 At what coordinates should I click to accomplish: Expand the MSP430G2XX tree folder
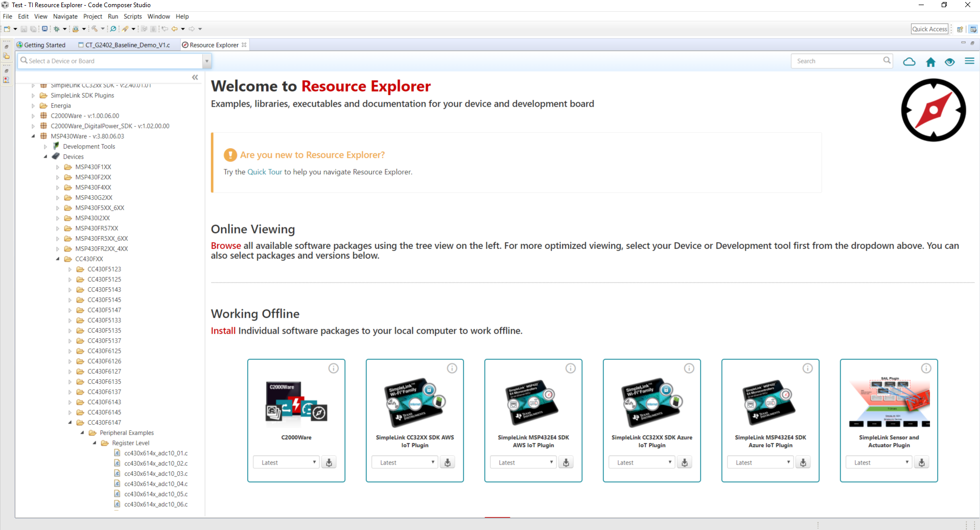pos(58,198)
